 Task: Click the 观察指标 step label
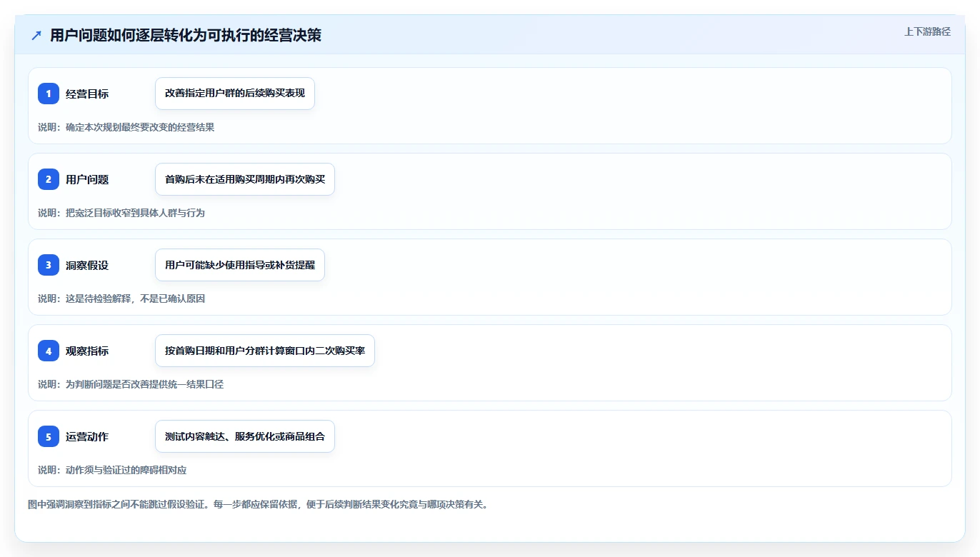tap(87, 351)
